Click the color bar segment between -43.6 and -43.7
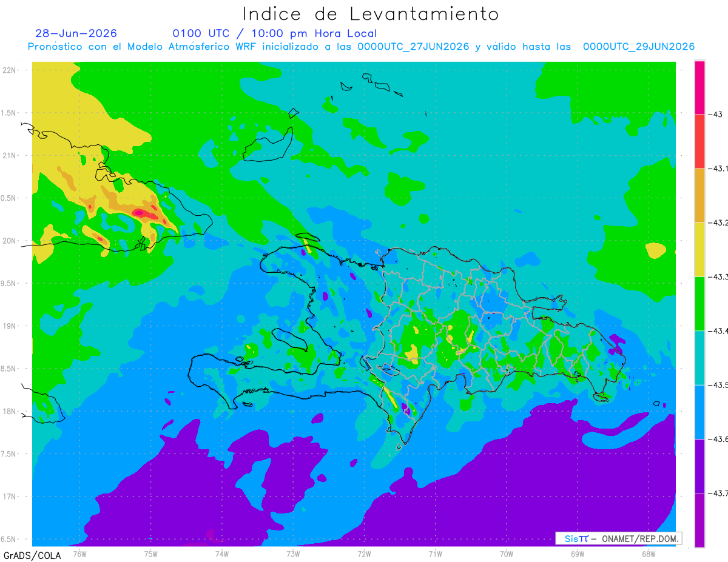Viewport: 728px width, 562px height. pyautogui.click(x=699, y=466)
